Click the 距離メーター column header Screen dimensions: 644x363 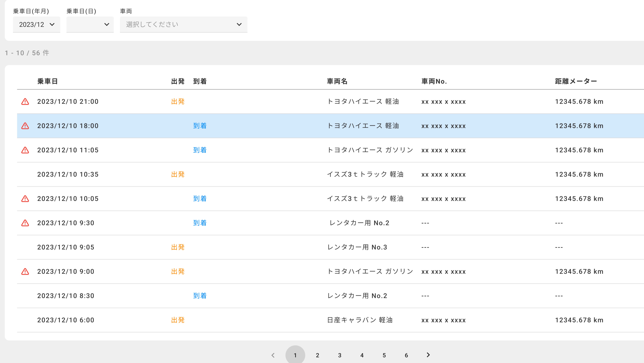tap(576, 81)
